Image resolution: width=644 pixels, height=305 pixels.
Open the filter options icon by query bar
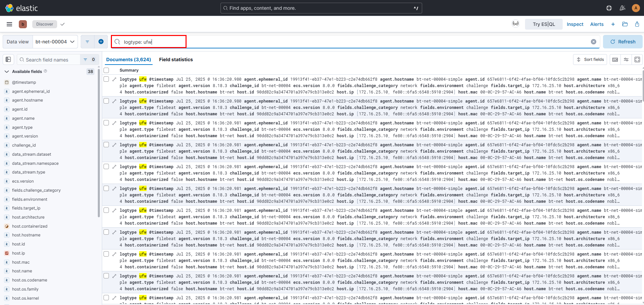click(x=87, y=42)
